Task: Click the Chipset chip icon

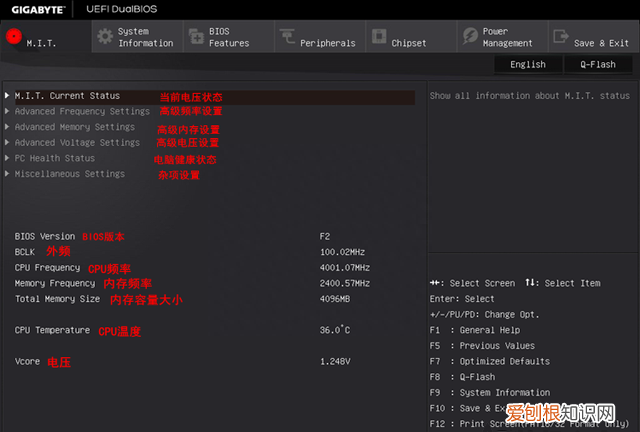Action: [x=379, y=37]
